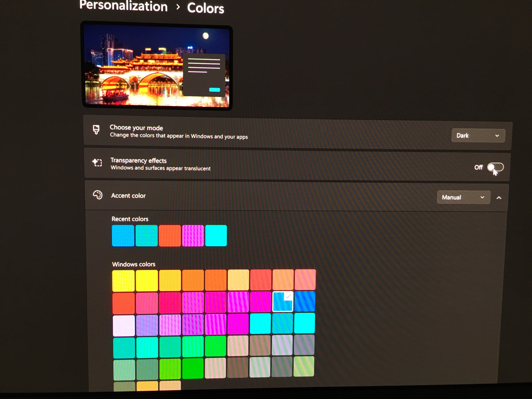Click the paintbrush icon beside Choose your mode
Viewport: 532px width, 399px height.
(96, 129)
